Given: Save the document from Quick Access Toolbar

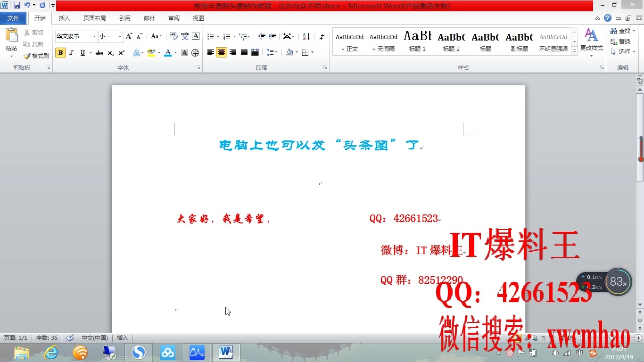Looking at the screenshot, I should coord(17,5).
